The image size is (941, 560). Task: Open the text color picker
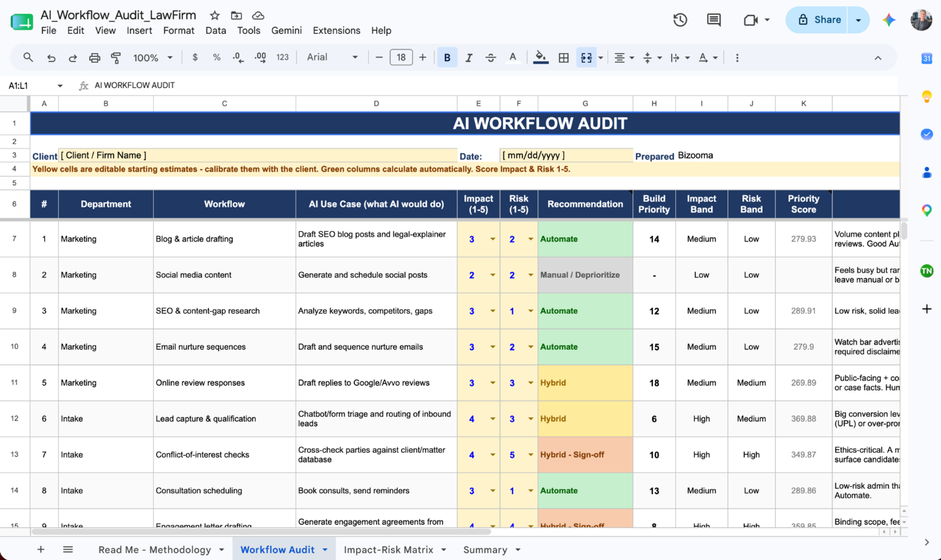[513, 58]
